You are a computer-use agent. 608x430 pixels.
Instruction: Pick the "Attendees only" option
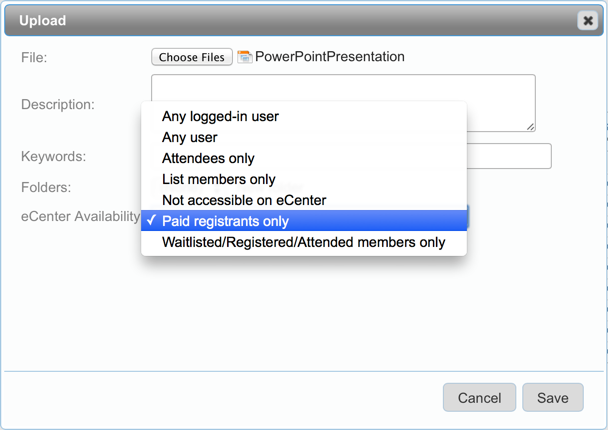pos(208,158)
